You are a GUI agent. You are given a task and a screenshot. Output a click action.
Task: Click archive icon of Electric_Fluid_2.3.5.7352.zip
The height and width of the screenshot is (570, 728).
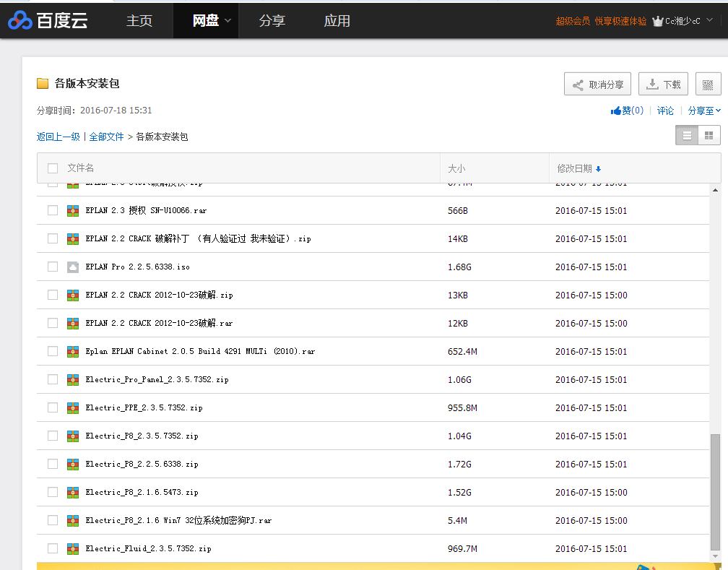pyautogui.click(x=73, y=548)
